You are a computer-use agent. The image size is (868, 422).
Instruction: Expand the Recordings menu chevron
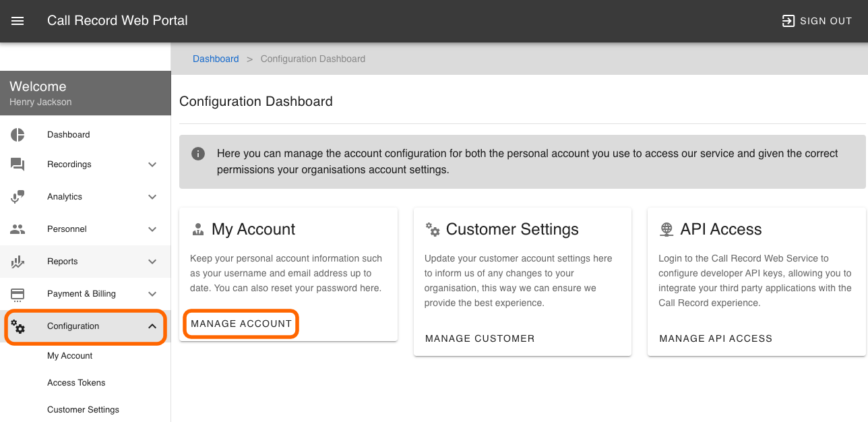[152, 164]
